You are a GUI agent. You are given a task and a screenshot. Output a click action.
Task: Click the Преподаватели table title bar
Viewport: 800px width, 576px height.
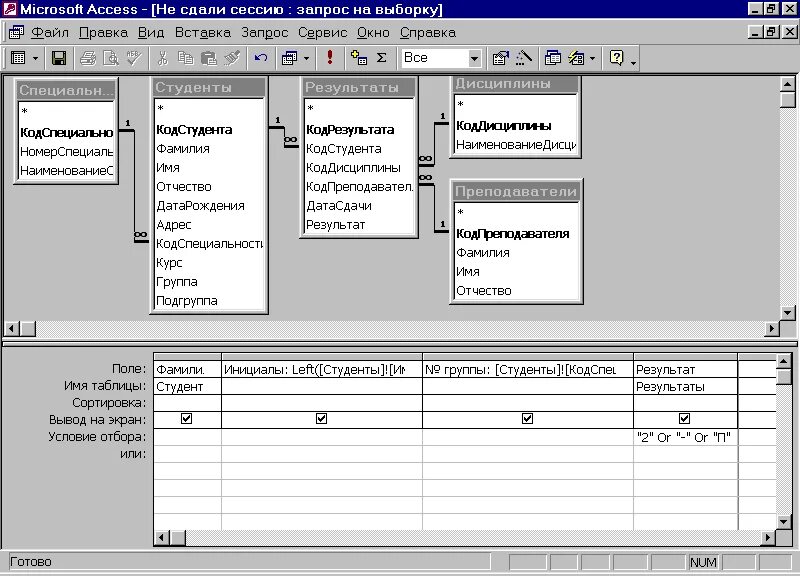coord(516,191)
